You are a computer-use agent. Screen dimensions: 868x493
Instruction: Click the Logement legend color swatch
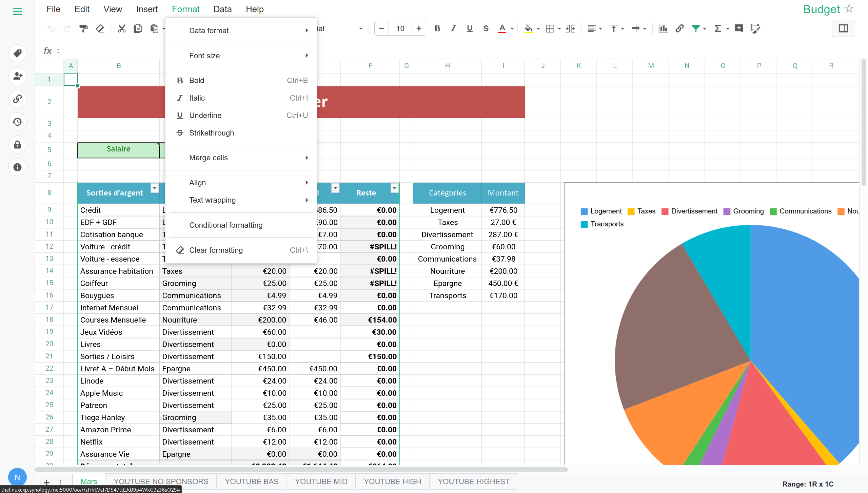[x=584, y=211]
